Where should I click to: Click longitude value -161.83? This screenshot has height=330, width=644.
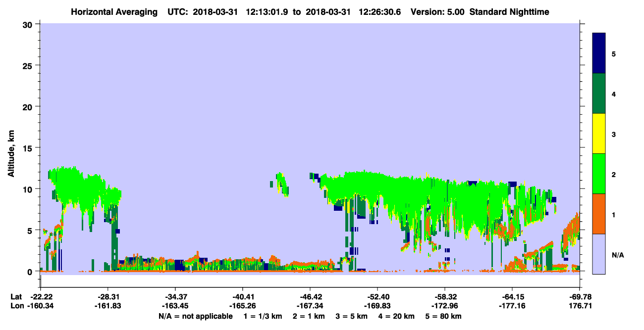point(108,306)
